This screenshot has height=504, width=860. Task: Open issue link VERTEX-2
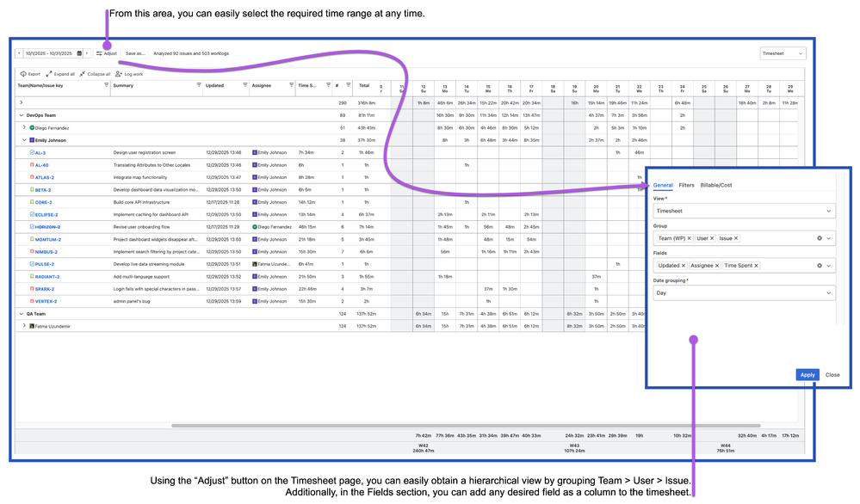tap(46, 301)
